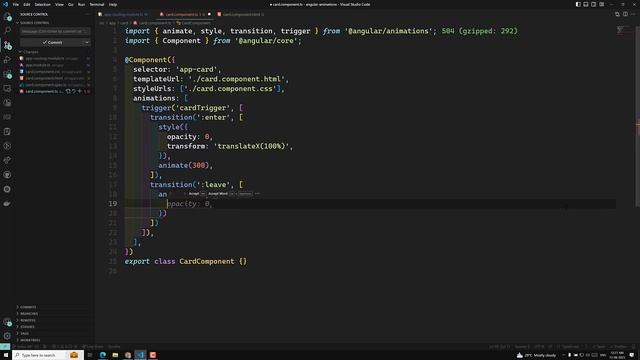Open the Go menu
Screen dimensions: 640x360
71,4
